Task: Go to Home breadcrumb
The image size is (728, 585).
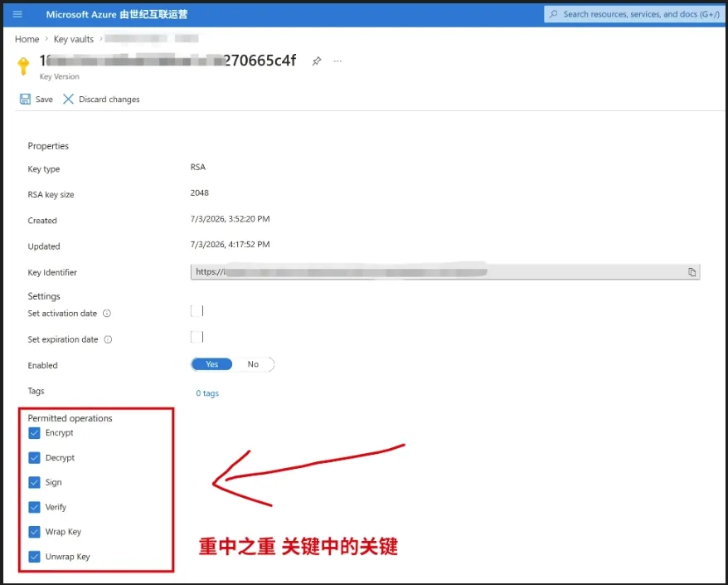Action: [27, 39]
